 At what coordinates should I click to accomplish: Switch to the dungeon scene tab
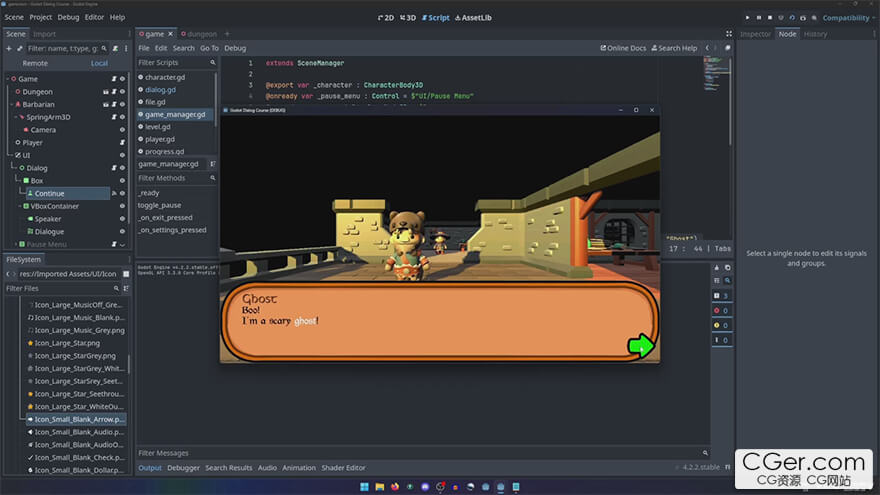199,34
